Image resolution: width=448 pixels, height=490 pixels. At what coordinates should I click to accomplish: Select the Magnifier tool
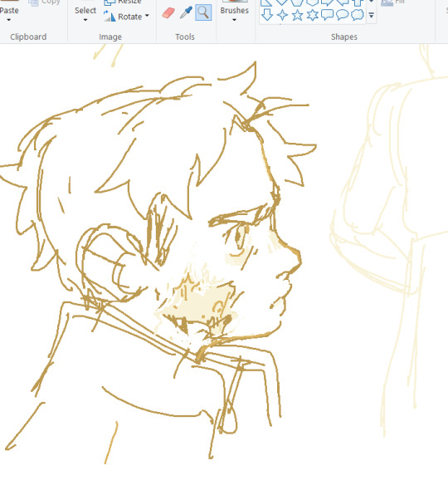pos(203,12)
